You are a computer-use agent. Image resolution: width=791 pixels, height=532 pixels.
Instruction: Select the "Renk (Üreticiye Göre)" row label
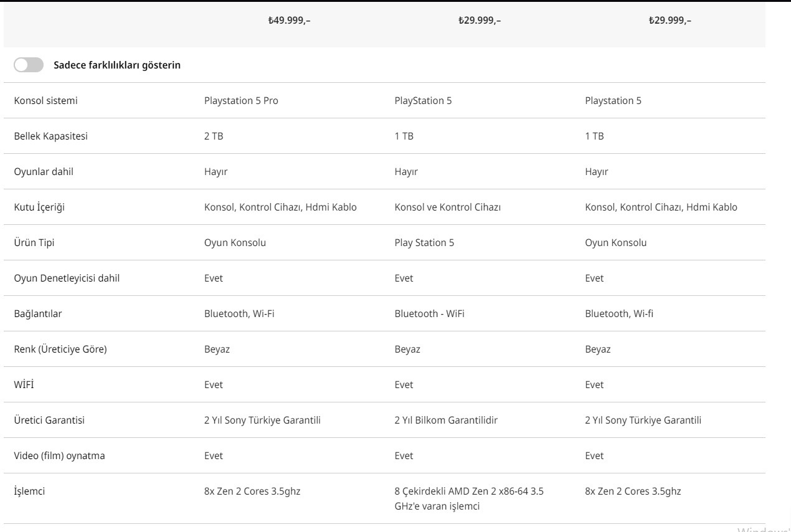coord(60,349)
